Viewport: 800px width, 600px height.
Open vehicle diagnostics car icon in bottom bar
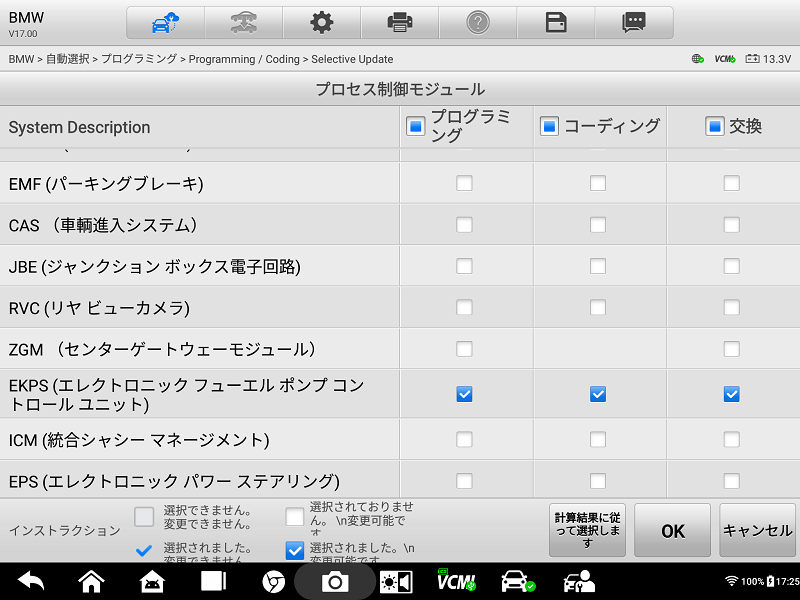pos(518,581)
